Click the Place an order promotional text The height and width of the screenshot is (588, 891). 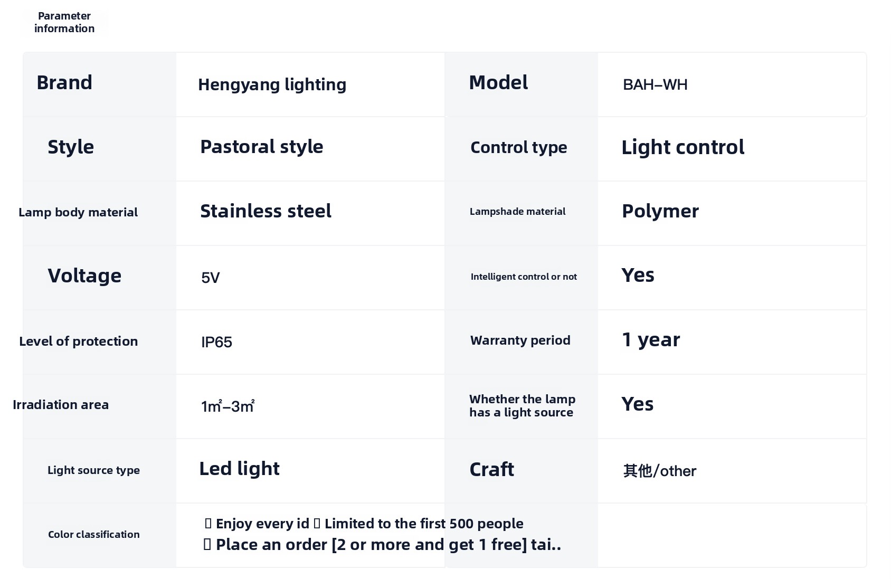(388, 545)
